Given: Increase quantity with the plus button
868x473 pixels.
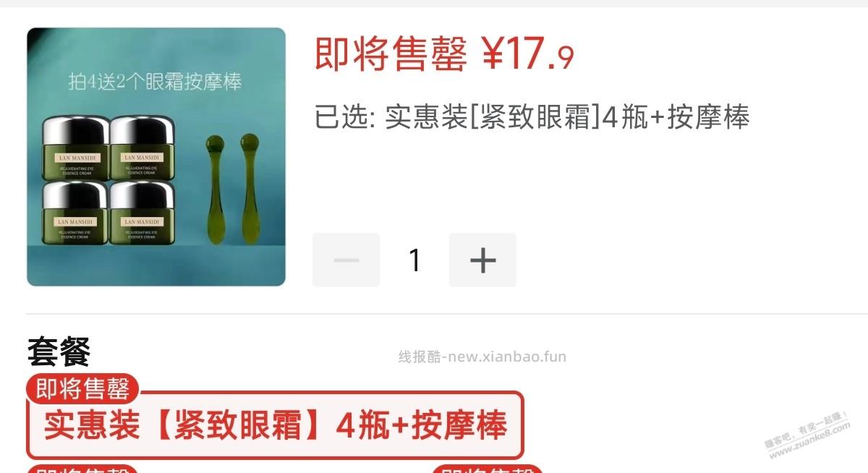Looking at the screenshot, I should pos(482,260).
